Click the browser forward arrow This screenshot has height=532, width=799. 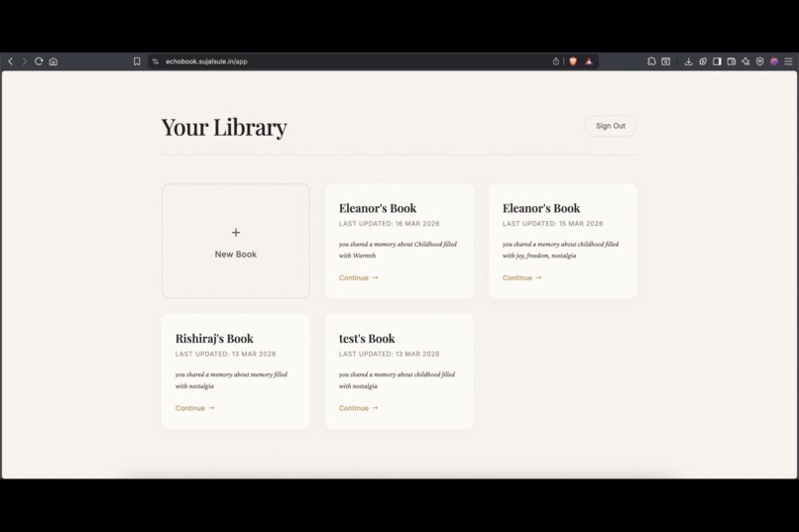[x=24, y=61]
